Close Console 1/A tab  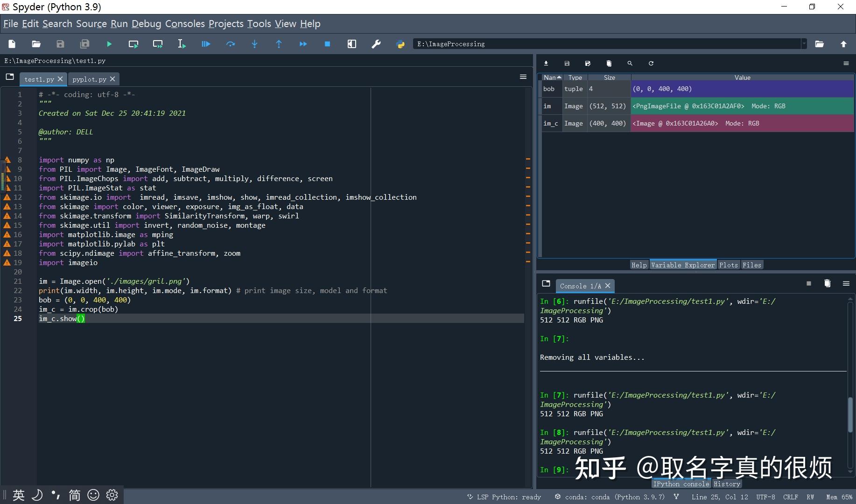point(608,286)
